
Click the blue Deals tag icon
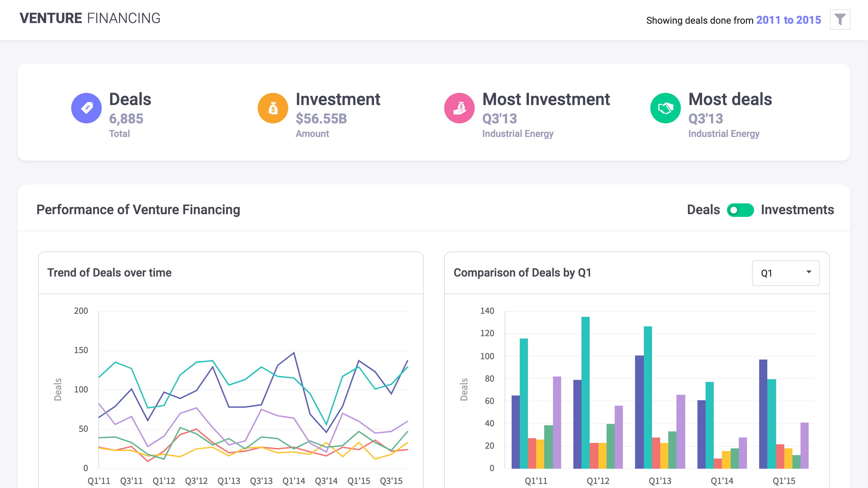[x=86, y=108]
